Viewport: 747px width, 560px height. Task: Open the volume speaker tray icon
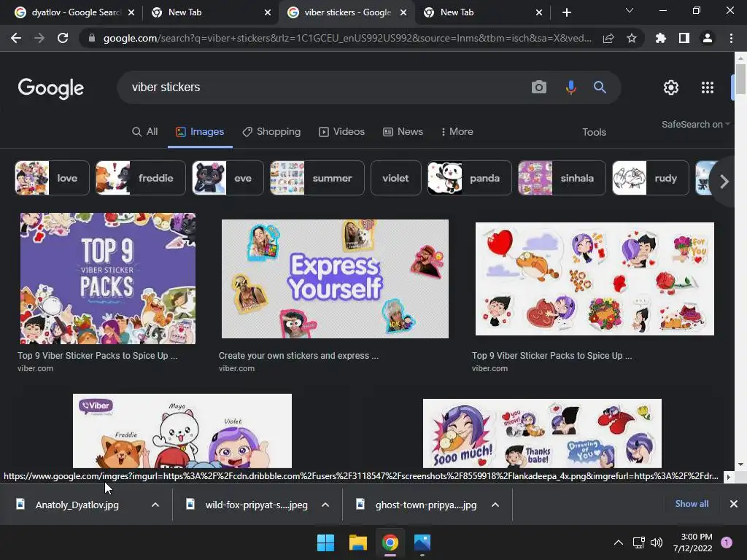657,542
